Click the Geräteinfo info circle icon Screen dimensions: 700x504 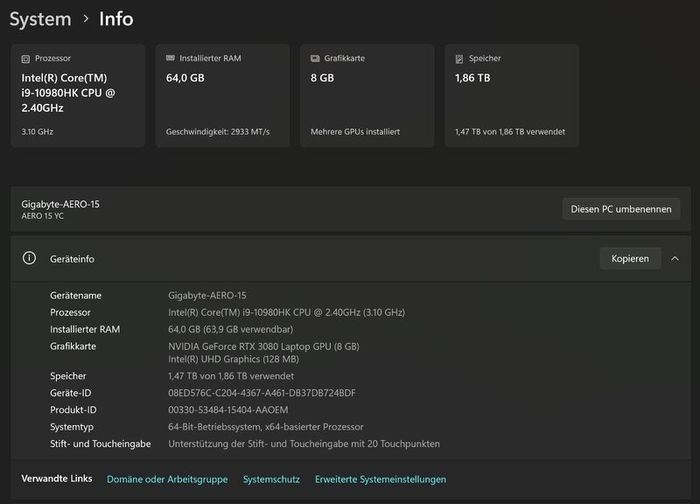click(29, 258)
